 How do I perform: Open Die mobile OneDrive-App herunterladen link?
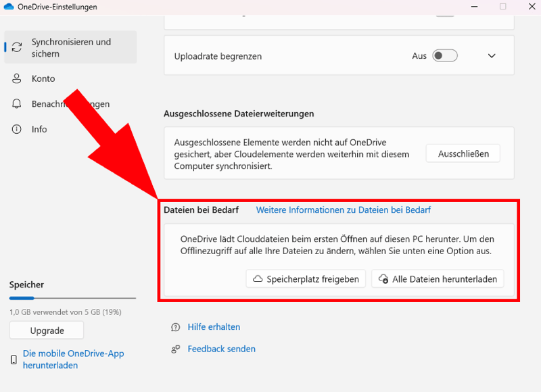(x=74, y=360)
